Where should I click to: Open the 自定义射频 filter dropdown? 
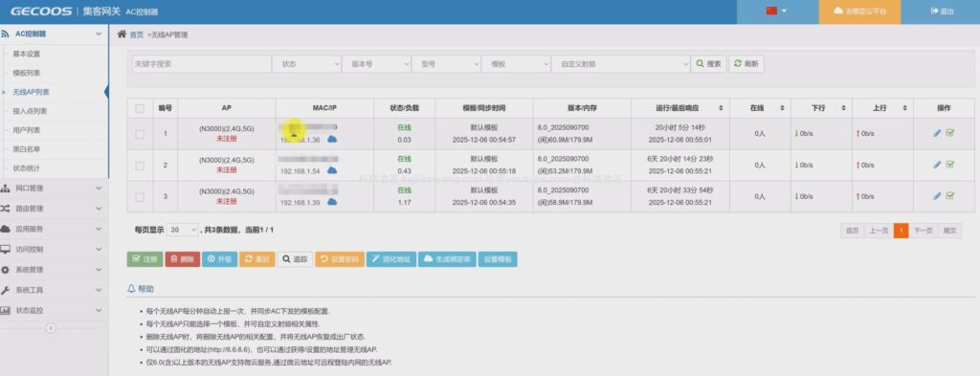pyautogui.click(x=620, y=64)
